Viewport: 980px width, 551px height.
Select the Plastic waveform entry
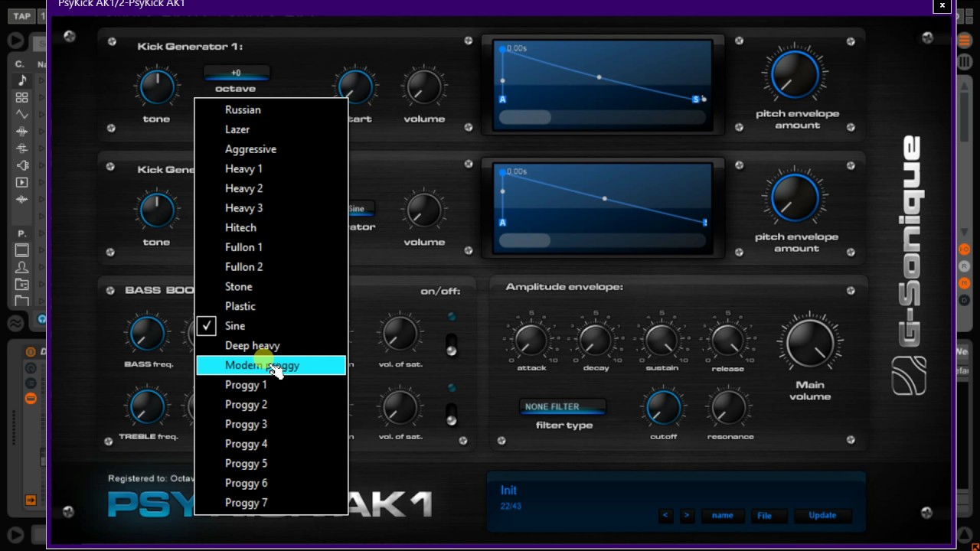tap(271, 306)
